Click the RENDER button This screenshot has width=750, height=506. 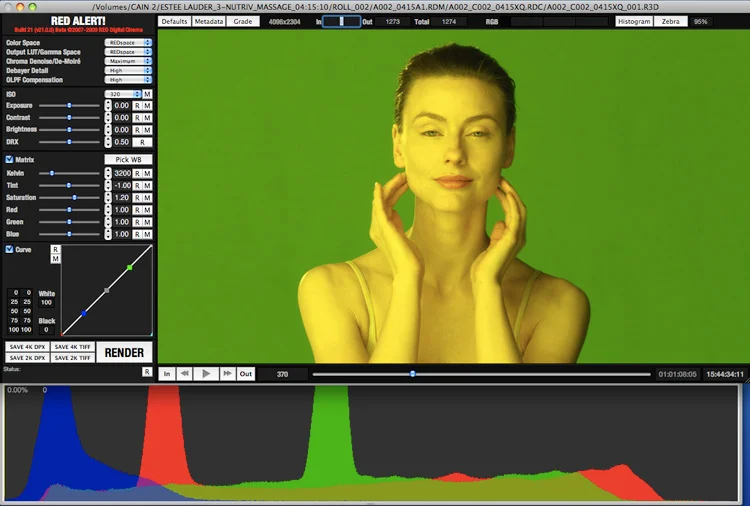124,352
